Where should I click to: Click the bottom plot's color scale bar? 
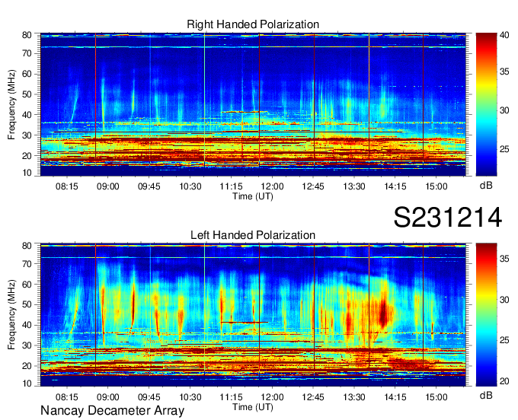pyautogui.click(x=486, y=315)
